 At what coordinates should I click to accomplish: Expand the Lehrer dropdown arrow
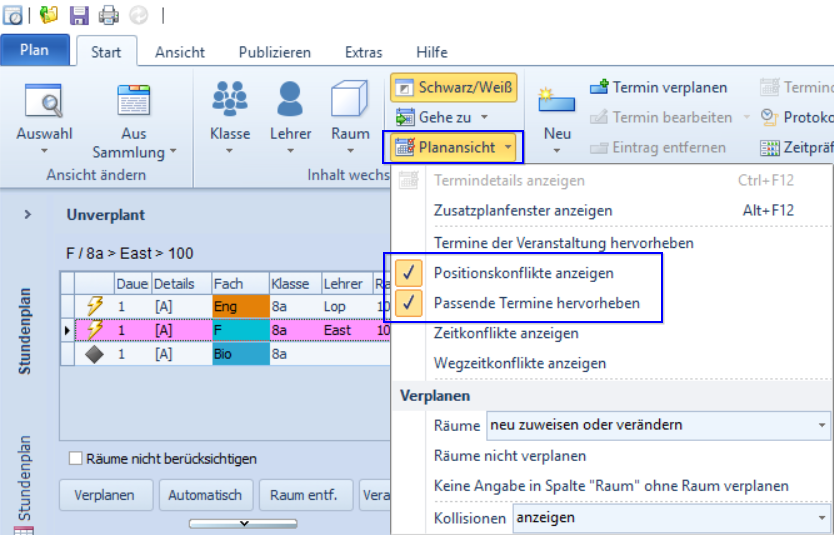pyautogui.click(x=290, y=151)
